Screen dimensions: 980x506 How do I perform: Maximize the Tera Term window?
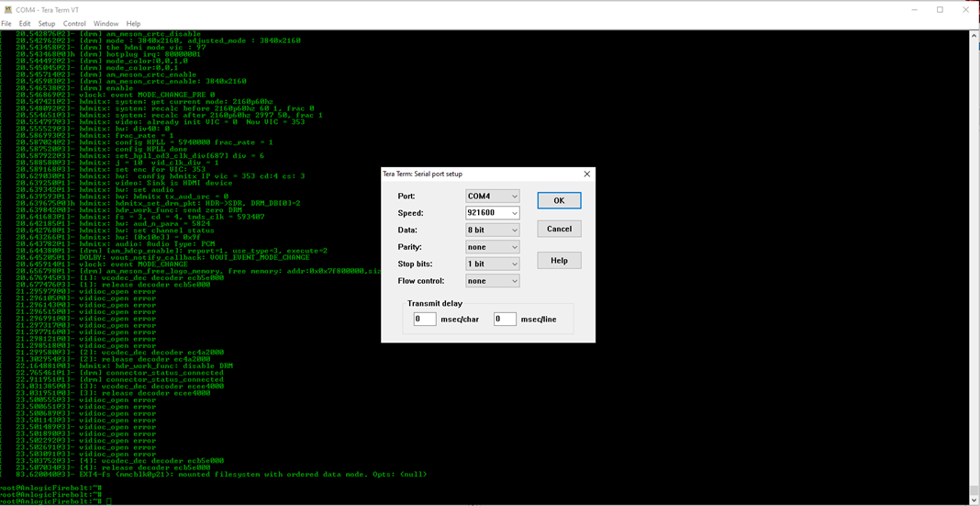coord(940,9)
